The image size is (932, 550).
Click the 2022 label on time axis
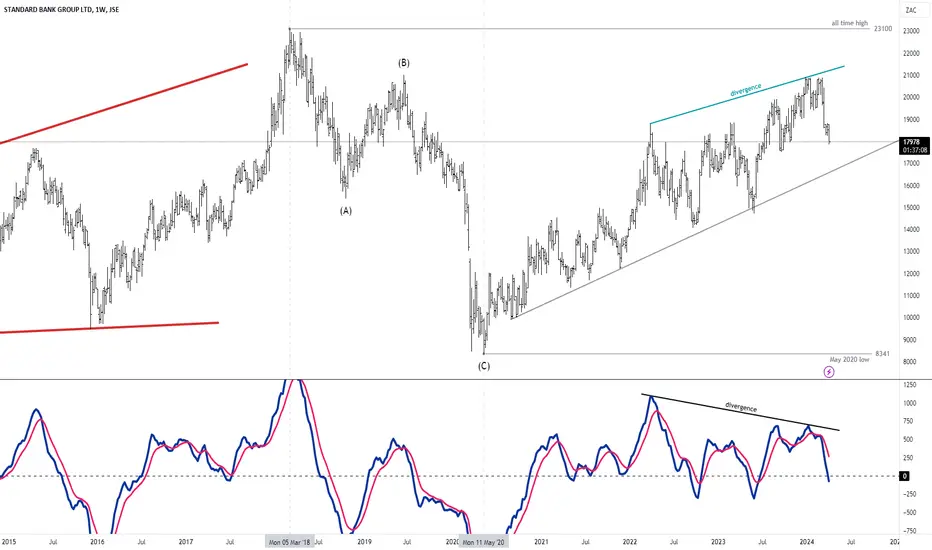pos(629,542)
